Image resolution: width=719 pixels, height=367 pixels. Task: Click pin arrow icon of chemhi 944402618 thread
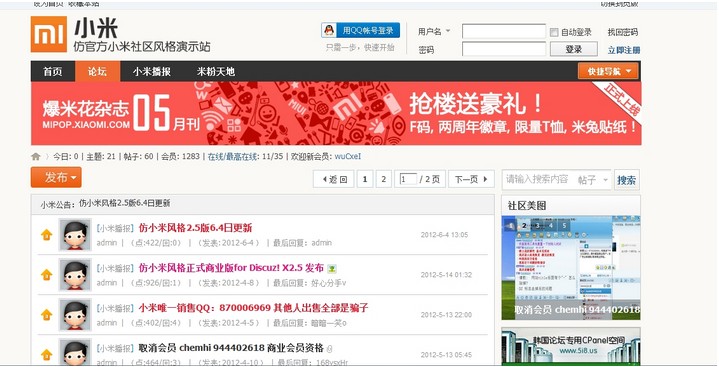(x=46, y=355)
